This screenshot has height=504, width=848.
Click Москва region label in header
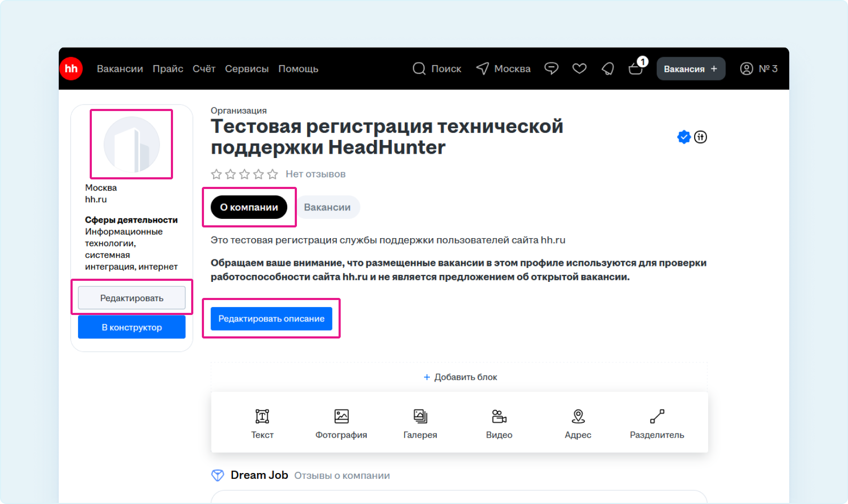(513, 69)
